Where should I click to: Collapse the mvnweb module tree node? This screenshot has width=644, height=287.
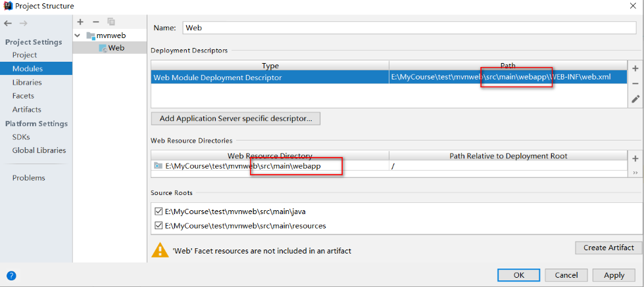coord(78,35)
